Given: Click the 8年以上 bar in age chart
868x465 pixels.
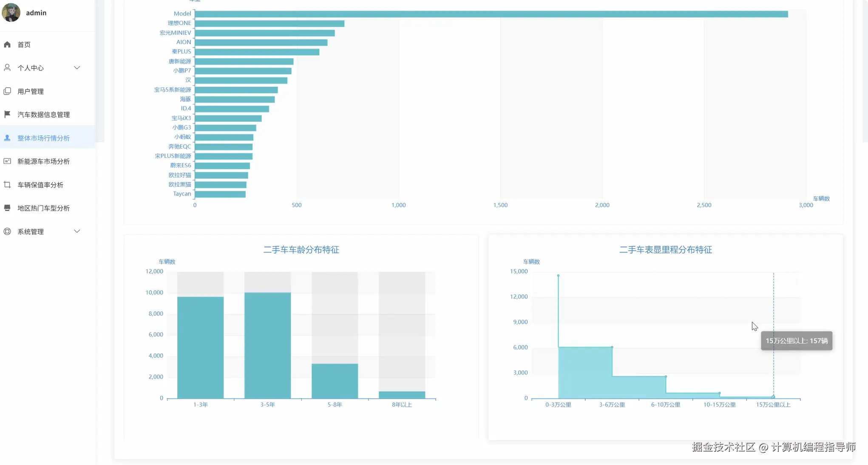Looking at the screenshot, I should click(x=402, y=395).
